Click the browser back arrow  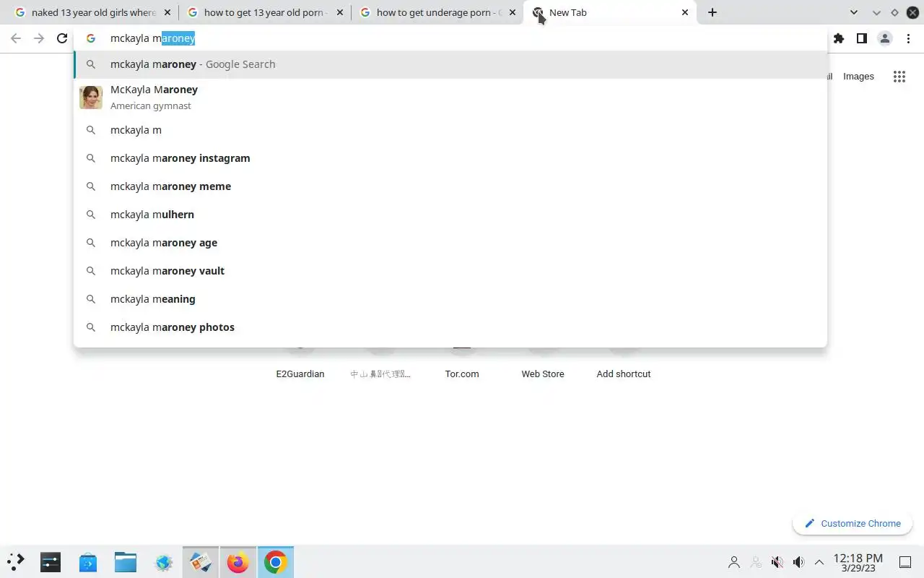[x=16, y=38]
